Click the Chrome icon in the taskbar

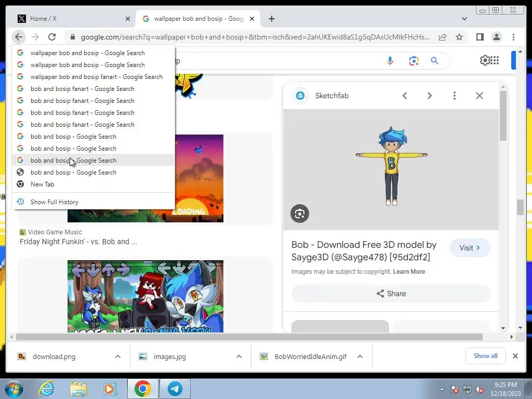(x=142, y=389)
